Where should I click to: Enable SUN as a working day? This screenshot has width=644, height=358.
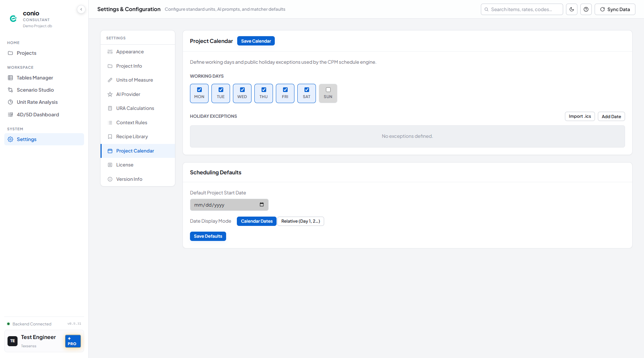pyautogui.click(x=328, y=90)
